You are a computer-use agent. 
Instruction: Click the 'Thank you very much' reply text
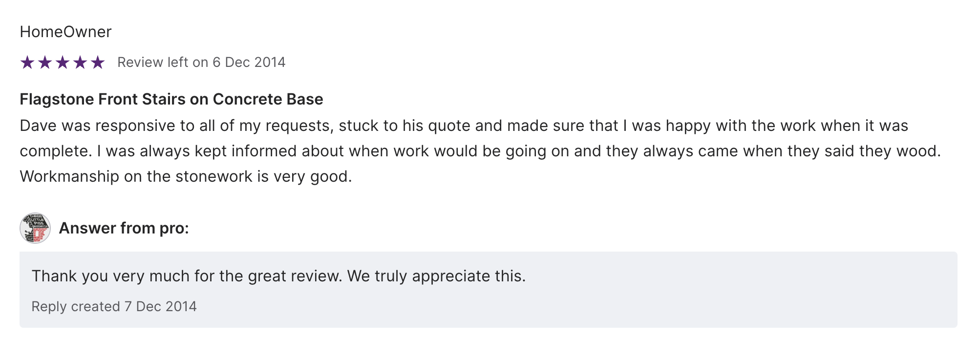pos(278,276)
